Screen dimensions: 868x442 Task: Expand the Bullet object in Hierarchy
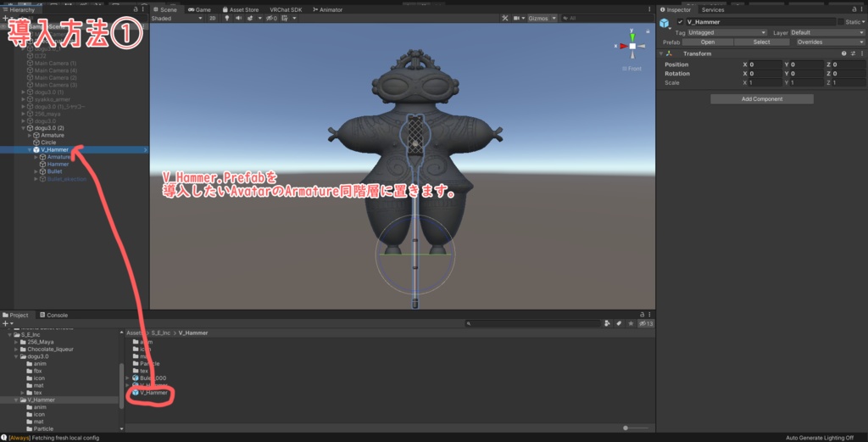[36, 171]
